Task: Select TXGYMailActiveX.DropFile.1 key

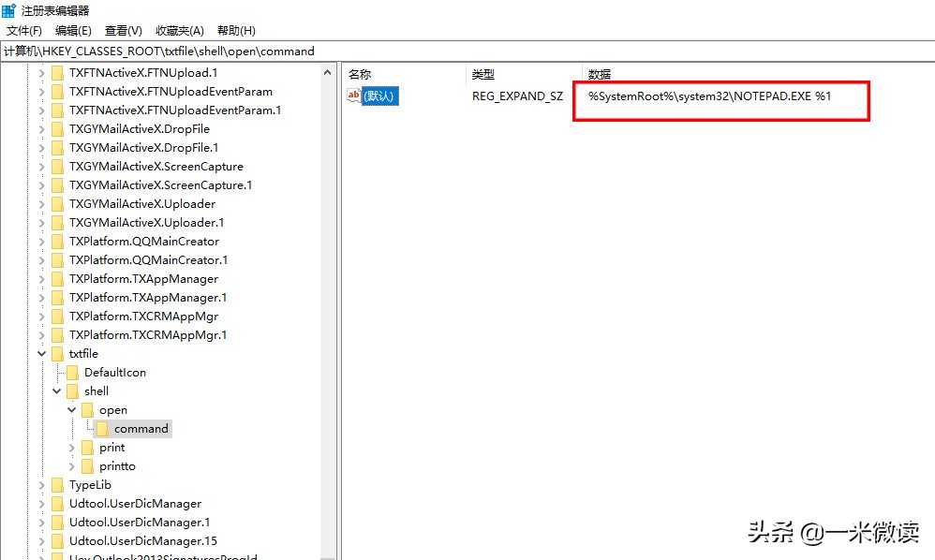Action: [143, 148]
